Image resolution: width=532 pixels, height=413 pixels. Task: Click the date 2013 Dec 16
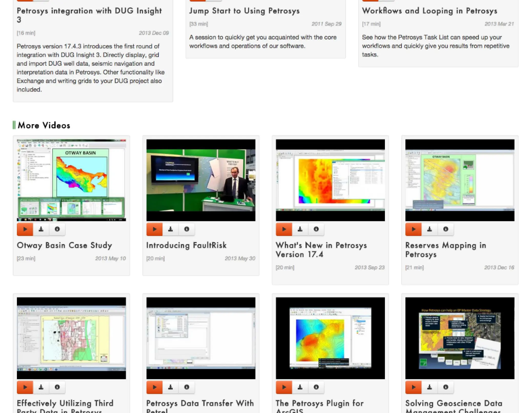point(499,268)
